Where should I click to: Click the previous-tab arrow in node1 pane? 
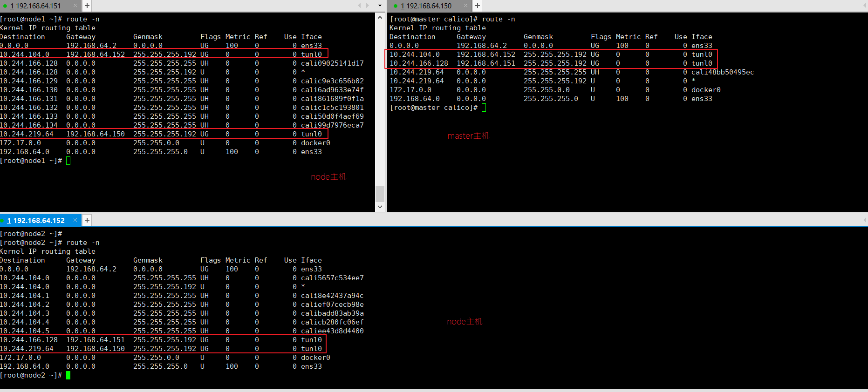coord(359,6)
